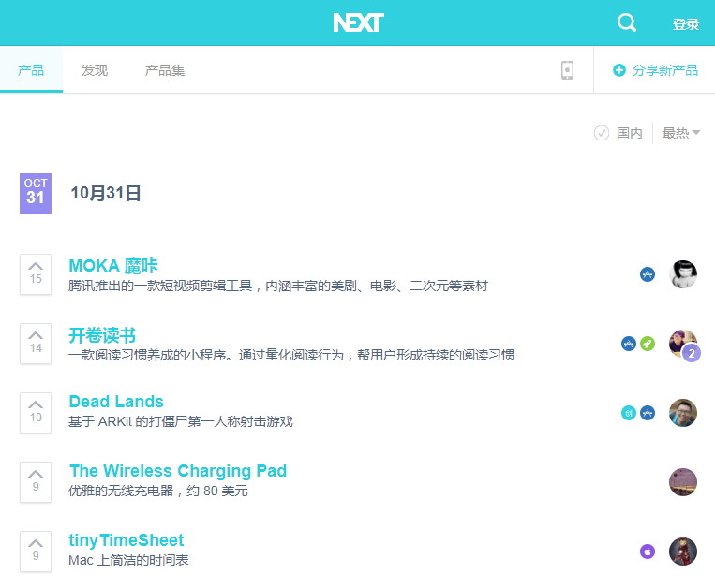This screenshot has height=588, width=715.
Task: Upvote tinyTimeSheet
Action: (36, 551)
